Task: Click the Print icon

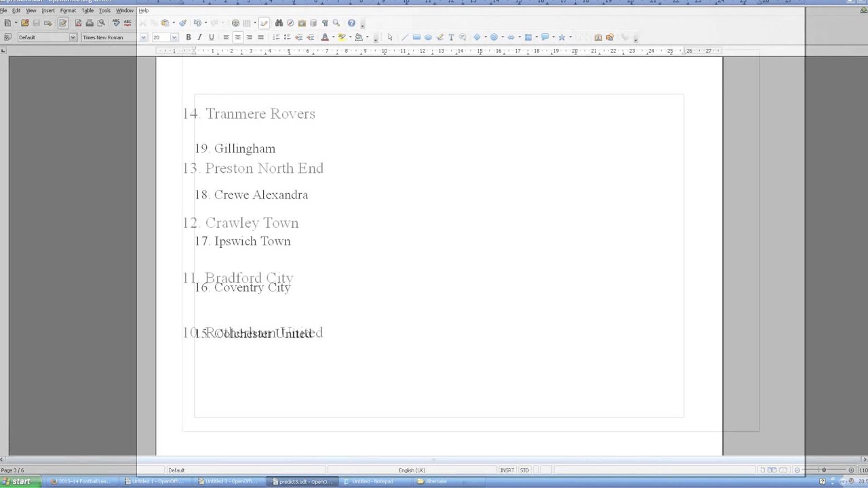Action: click(x=90, y=23)
